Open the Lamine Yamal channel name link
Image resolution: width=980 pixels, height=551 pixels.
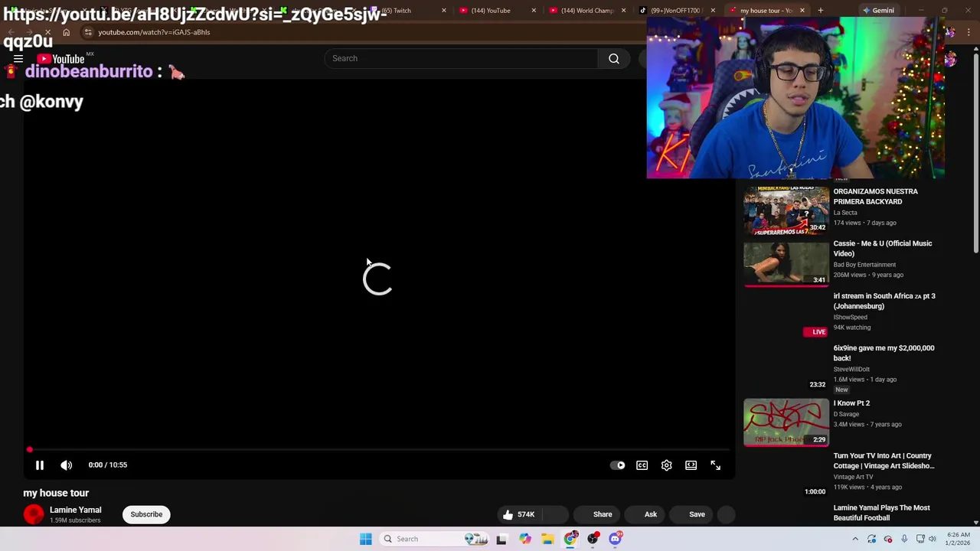75,510
